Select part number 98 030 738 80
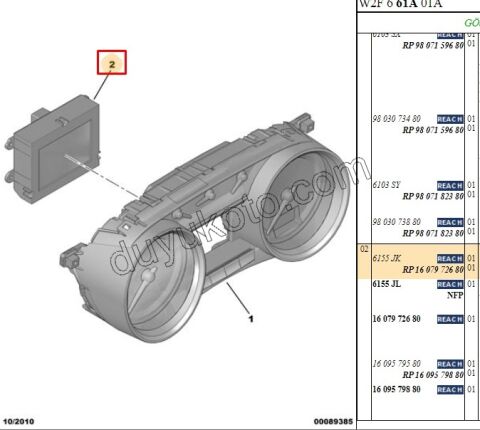Viewport: 480px width, 430px height. (x=397, y=222)
